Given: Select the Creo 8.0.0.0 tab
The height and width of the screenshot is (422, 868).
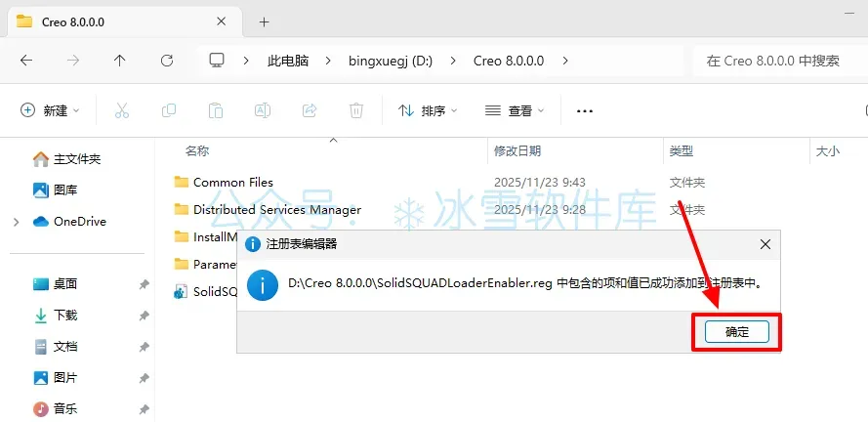Looking at the screenshot, I should point(124,21).
